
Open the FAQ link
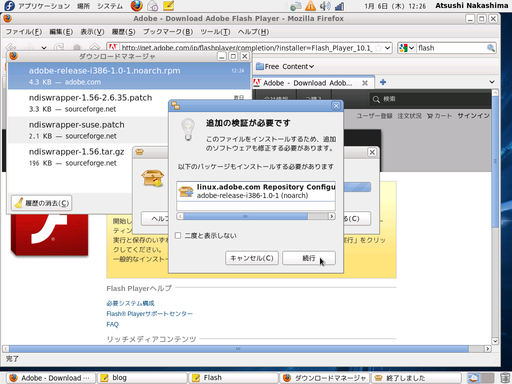point(112,324)
